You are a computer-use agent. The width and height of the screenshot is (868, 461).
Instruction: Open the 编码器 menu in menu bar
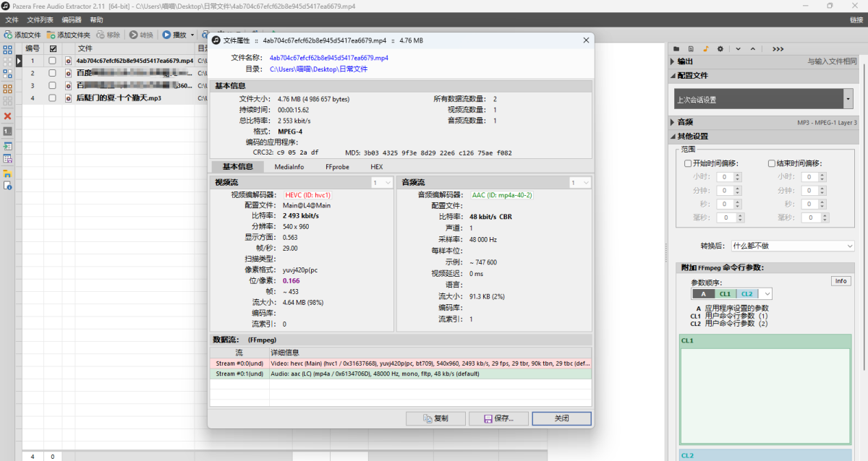(71, 20)
